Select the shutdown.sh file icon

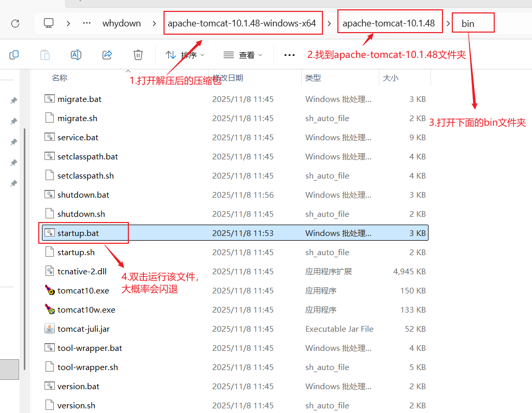coord(50,213)
